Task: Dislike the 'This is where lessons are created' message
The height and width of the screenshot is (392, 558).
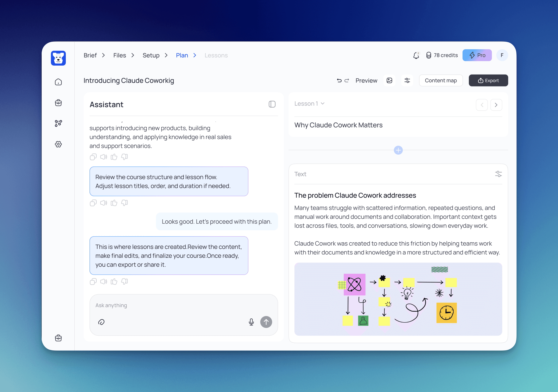Action: 124,282
